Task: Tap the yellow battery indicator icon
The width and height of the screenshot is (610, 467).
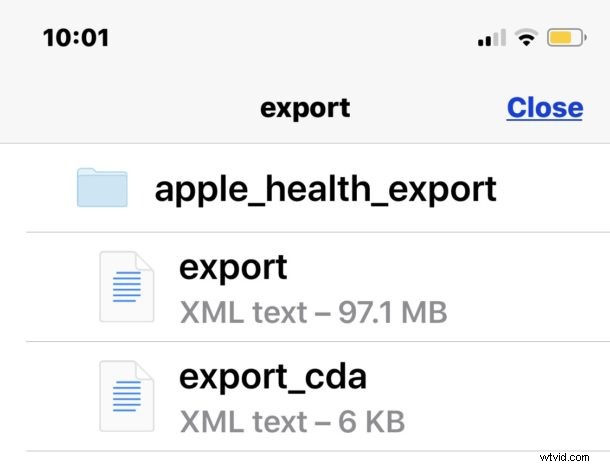Action: click(x=566, y=38)
